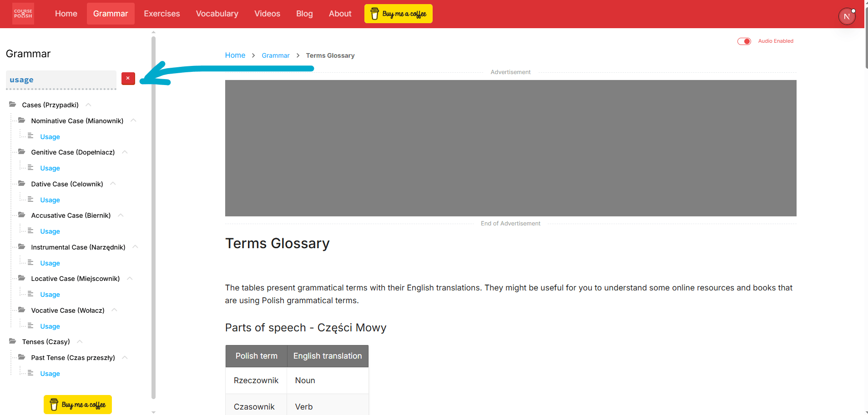Collapse the Dative Case (Celownik) chevron
Image resolution: width=868 pixels, height=415 pixels.
click(113, 184)
